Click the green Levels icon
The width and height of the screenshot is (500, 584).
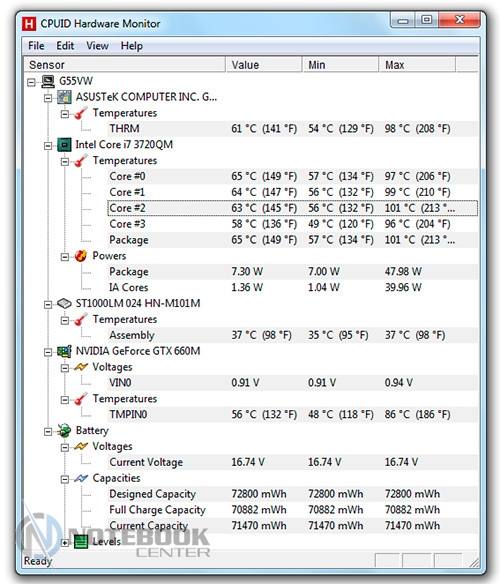point(81,542)
